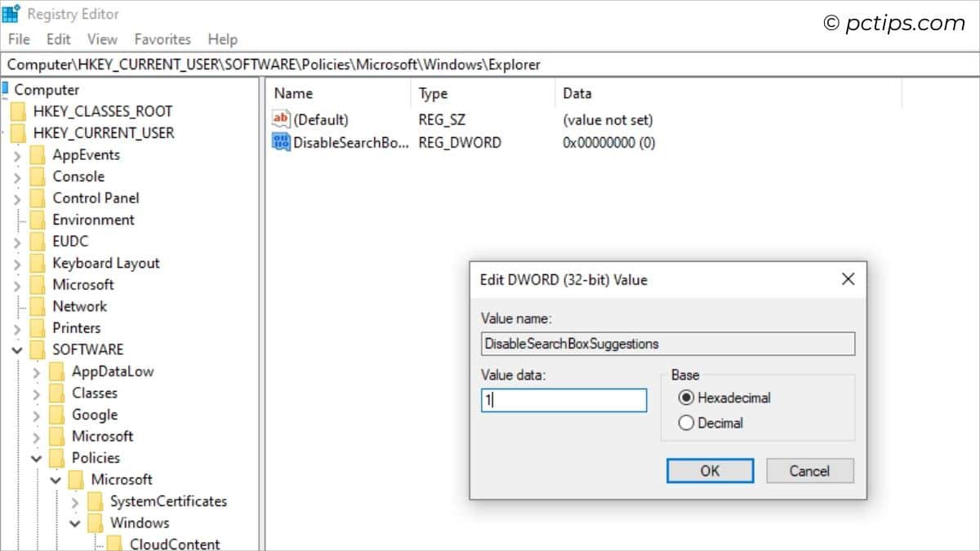980x551 pixels.
Task: Click the Printers folder icon
Action: coord(37,327)
